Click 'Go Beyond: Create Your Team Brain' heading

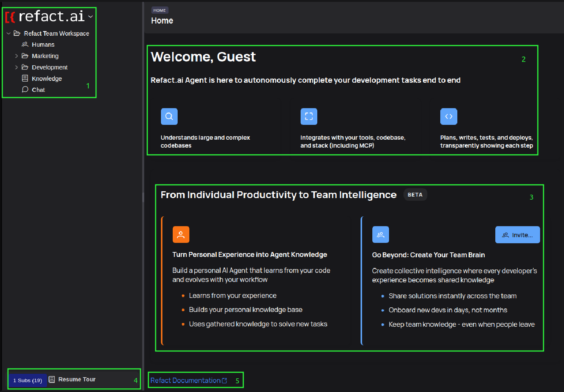pos(429,255)
